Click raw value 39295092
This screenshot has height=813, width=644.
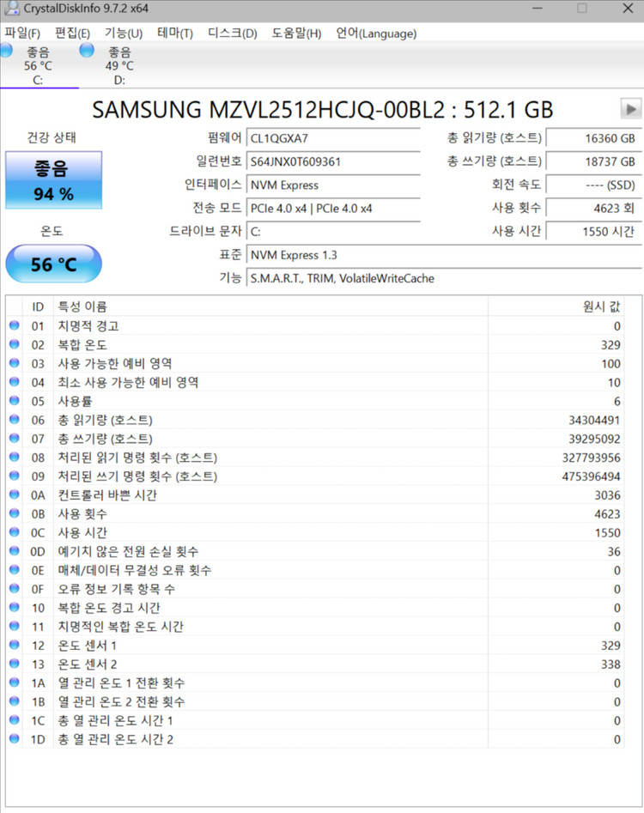594,439
